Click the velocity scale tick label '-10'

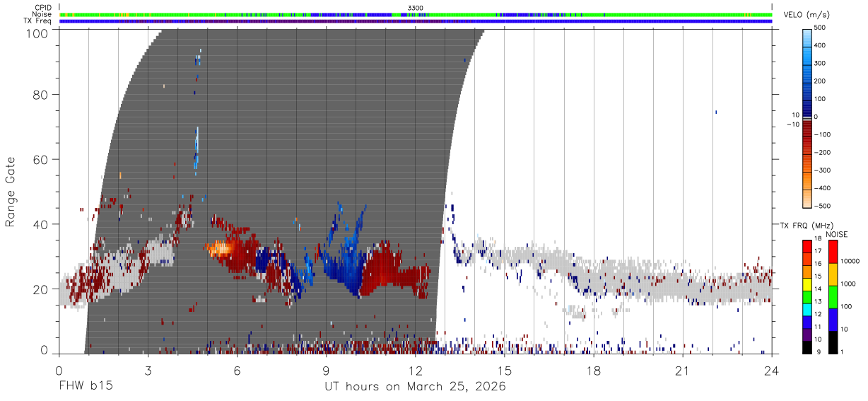click(x=792, y=124)
